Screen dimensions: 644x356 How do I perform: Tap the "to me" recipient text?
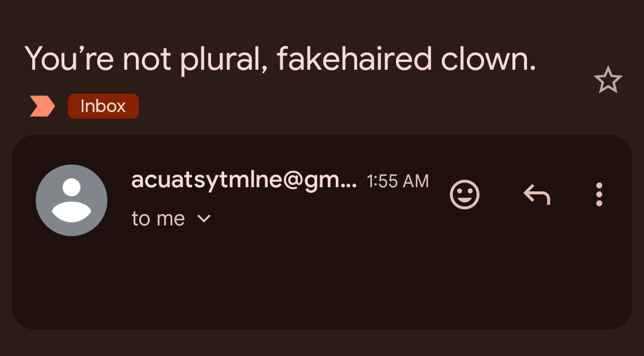[x=158, y=219]
